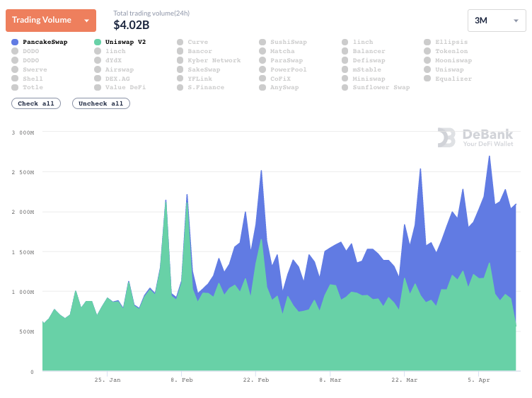
Task: Turn on the Sunflower Swap legend entry
Action: 376,88
